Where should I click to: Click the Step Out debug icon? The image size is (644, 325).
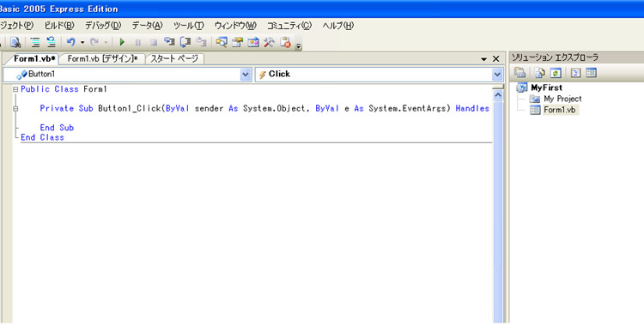click(201, 42)
